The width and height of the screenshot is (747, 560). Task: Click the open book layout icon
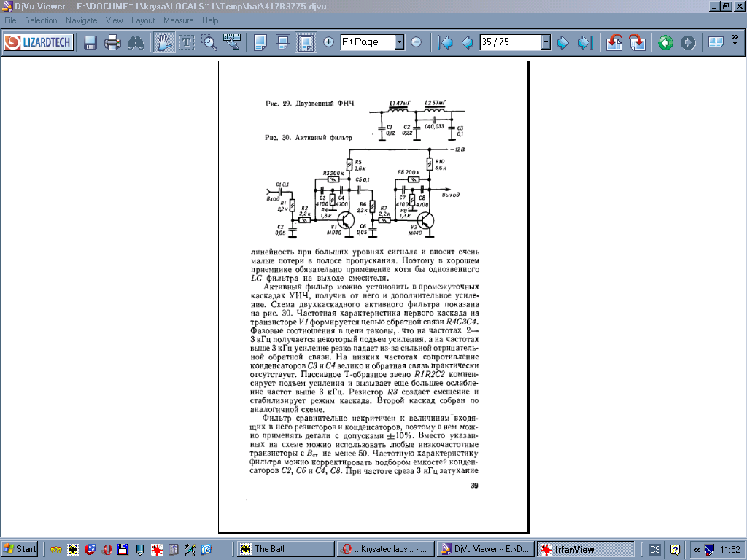pyautogui.click(x=716, y=42)
